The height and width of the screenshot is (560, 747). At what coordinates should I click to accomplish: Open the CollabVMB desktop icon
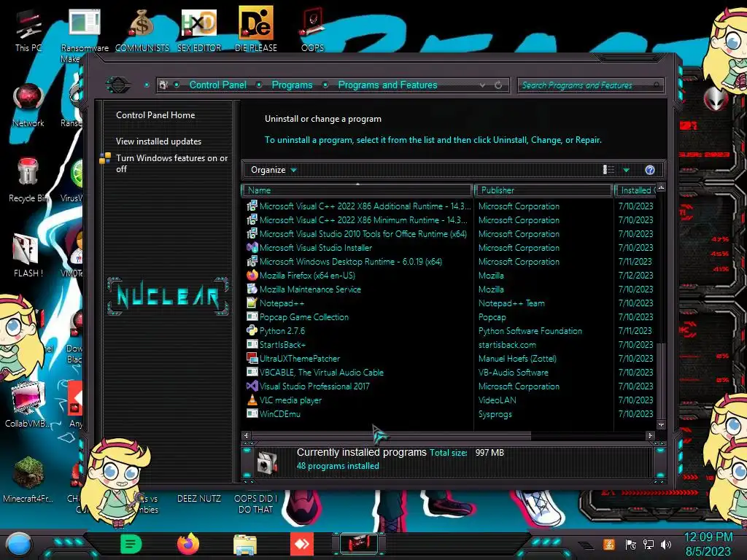pos(27,405)
